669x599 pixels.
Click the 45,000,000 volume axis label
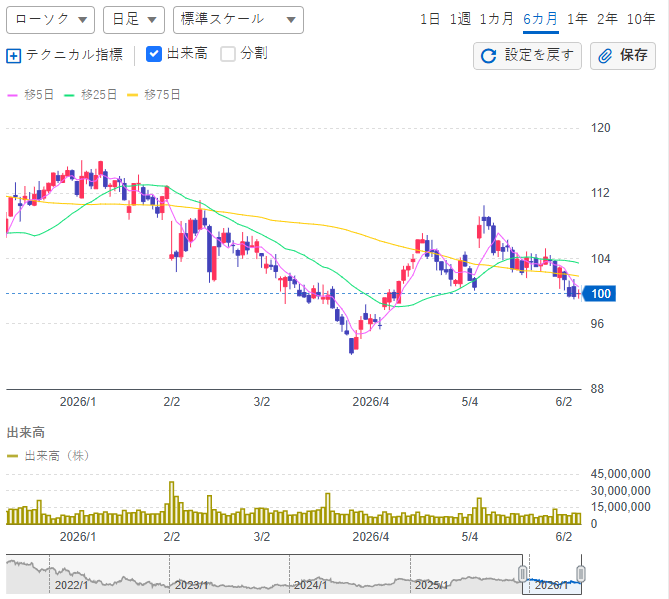point(620,474)
